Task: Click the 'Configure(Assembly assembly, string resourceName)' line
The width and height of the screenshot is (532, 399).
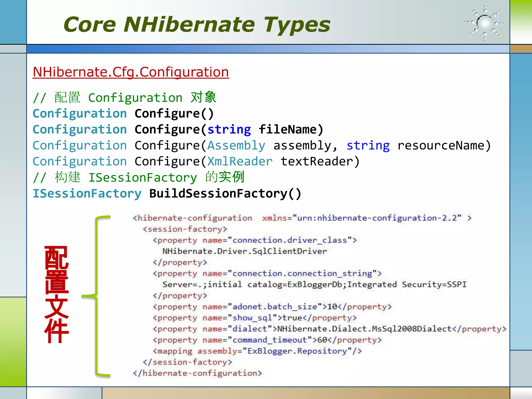Action: pyautogui.click(x=262, y=145)
